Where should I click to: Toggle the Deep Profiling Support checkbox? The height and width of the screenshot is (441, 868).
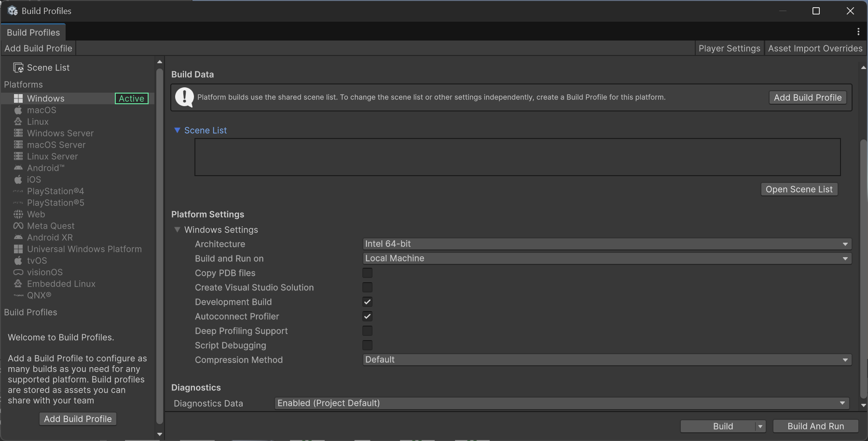pos(367,331)
